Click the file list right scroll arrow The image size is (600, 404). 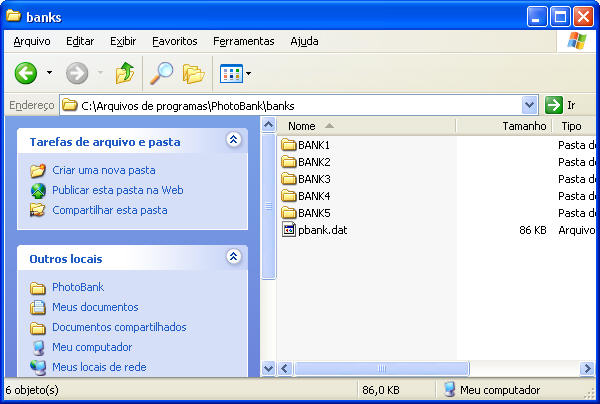click(587, 369)
